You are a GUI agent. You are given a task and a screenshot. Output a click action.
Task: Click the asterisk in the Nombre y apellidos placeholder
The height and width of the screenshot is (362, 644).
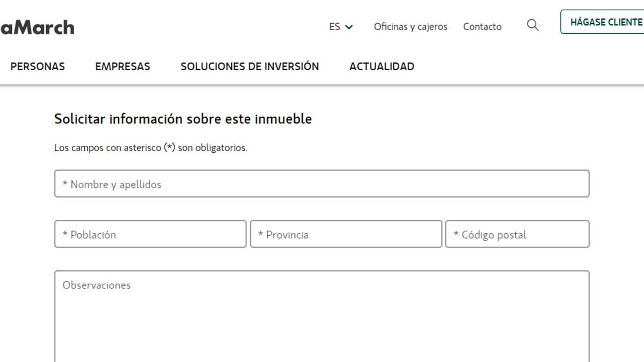click(65, 184)
